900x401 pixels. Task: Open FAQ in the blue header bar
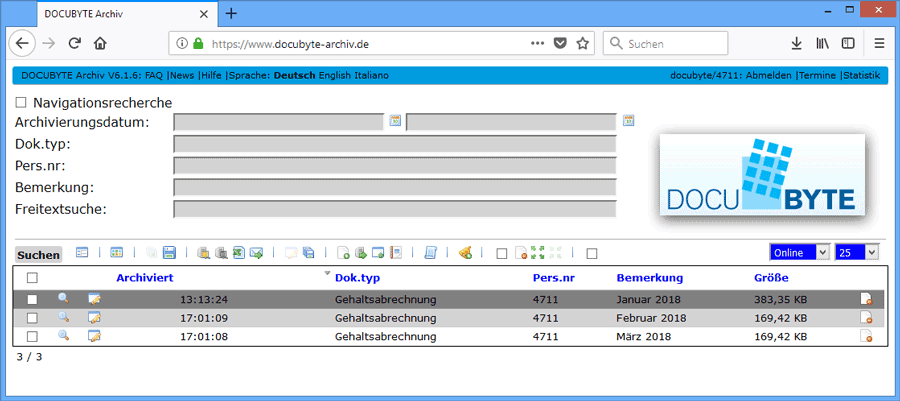tap(154, 76)
